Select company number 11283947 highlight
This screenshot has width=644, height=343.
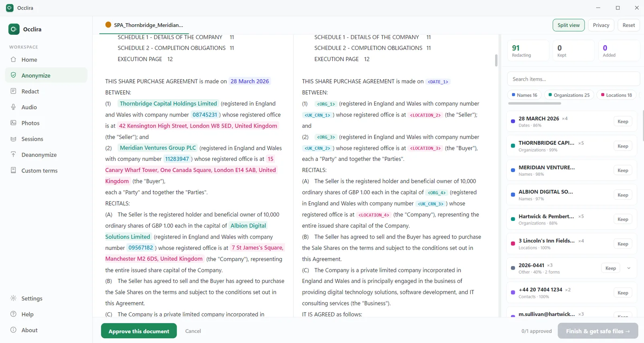point(177,159)
